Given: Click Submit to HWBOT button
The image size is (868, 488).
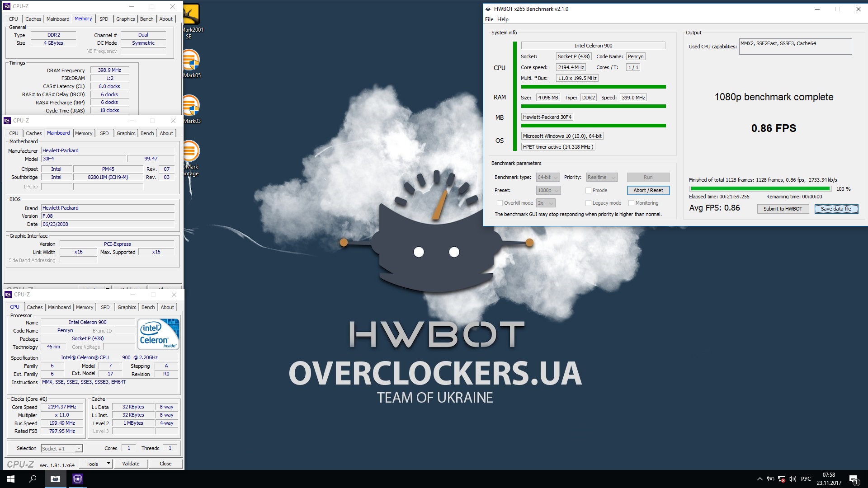Looking at the screenshot, I should (783, 209).
